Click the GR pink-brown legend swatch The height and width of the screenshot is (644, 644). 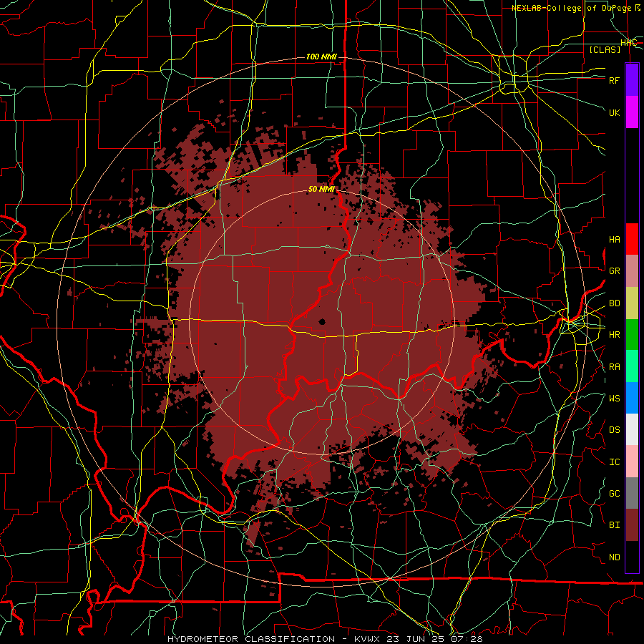click(632, 270)
